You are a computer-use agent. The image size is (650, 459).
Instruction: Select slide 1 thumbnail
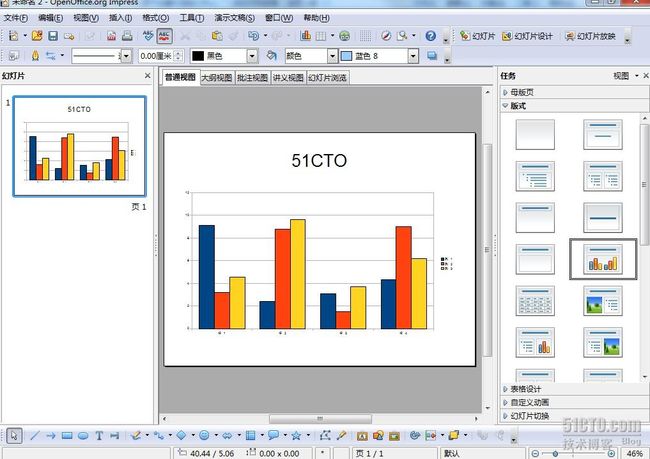(79, 146)
